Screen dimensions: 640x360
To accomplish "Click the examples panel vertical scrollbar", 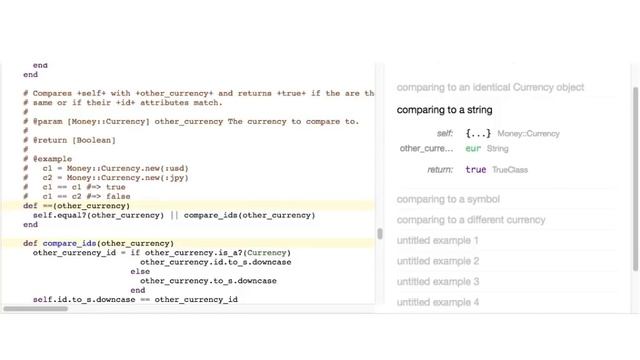I will (635, 179).
